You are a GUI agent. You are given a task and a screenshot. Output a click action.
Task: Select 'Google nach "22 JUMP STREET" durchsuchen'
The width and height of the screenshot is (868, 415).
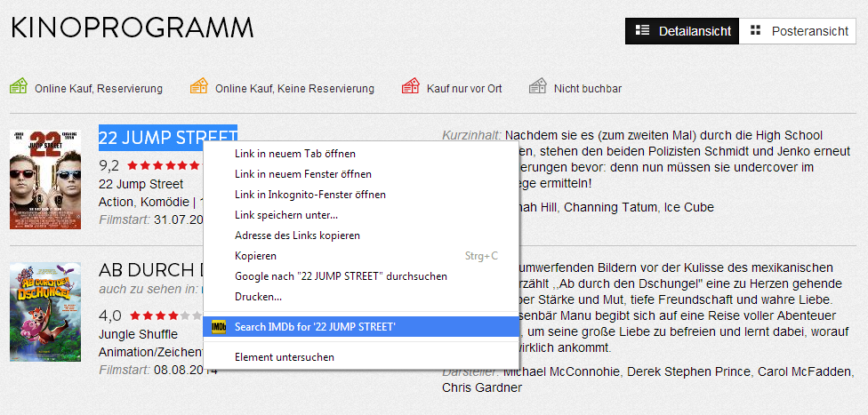[x=361, y=276]
